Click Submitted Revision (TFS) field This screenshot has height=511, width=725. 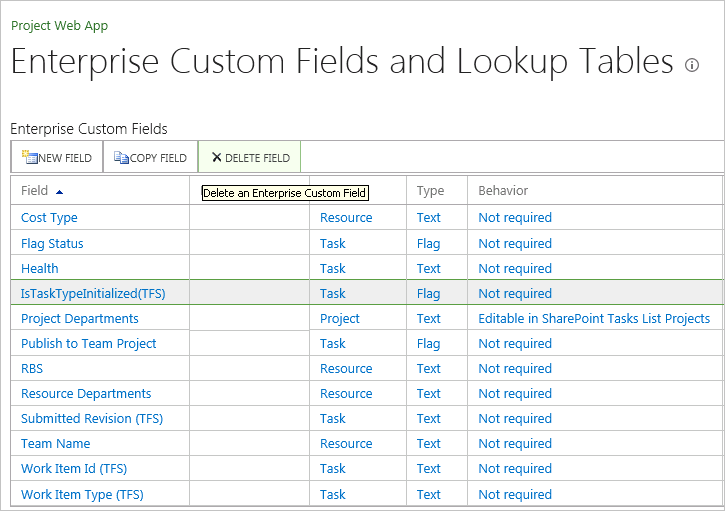[92, 418]
